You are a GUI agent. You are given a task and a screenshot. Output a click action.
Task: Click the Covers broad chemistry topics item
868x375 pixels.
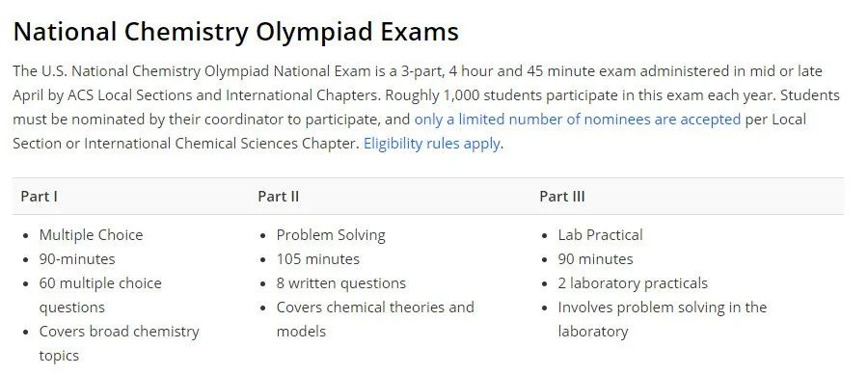tap(119, 343)
